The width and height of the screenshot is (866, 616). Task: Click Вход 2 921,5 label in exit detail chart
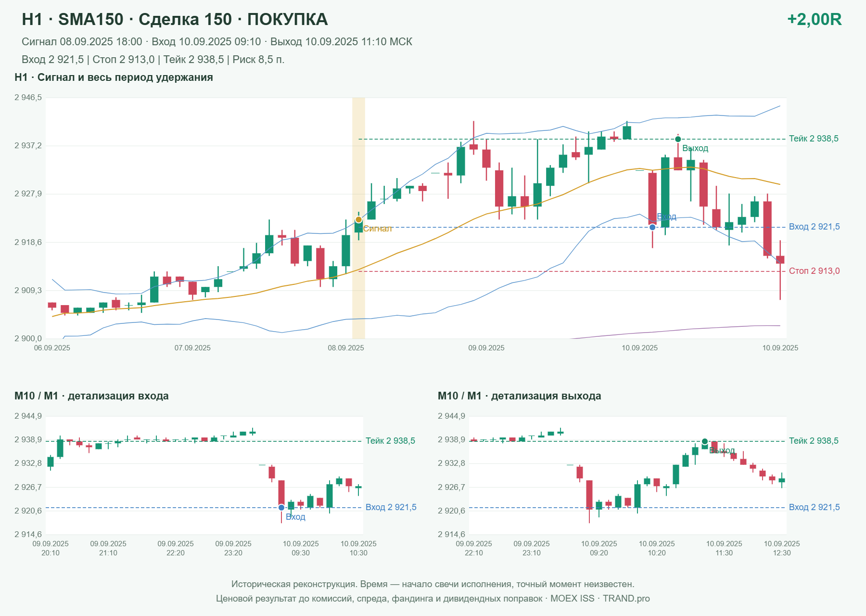tap(815, 507)
